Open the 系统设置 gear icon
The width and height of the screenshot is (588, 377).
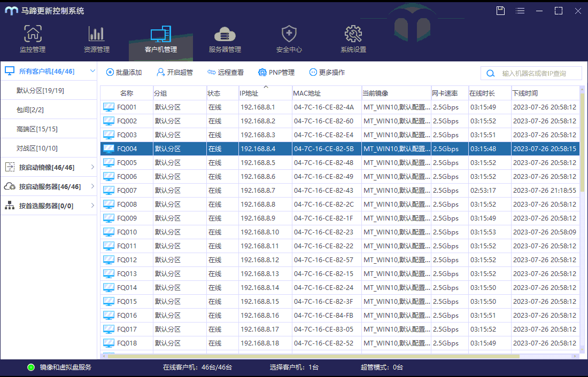353,34
